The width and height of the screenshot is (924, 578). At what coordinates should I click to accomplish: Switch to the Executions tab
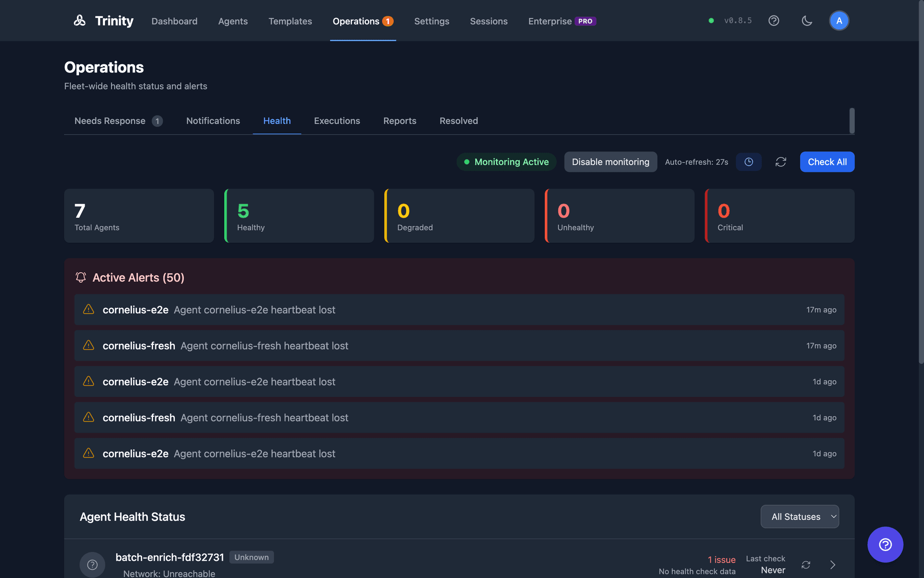click(337, 121)
